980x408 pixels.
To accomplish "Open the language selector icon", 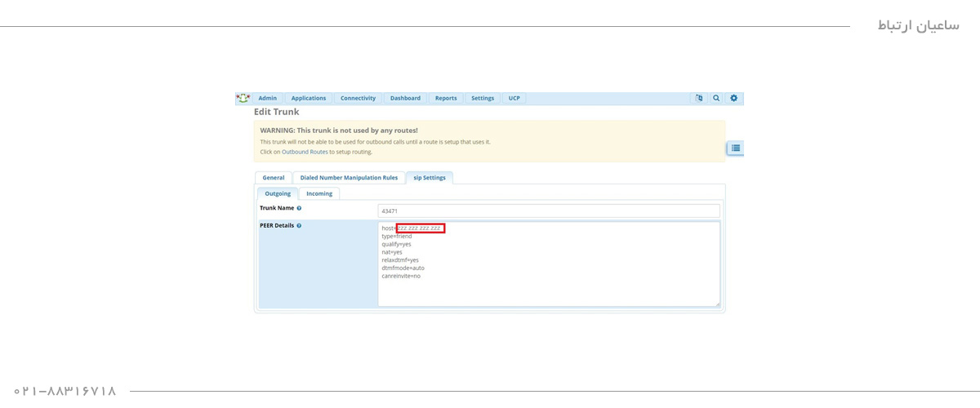I will (x=699, y=98).
